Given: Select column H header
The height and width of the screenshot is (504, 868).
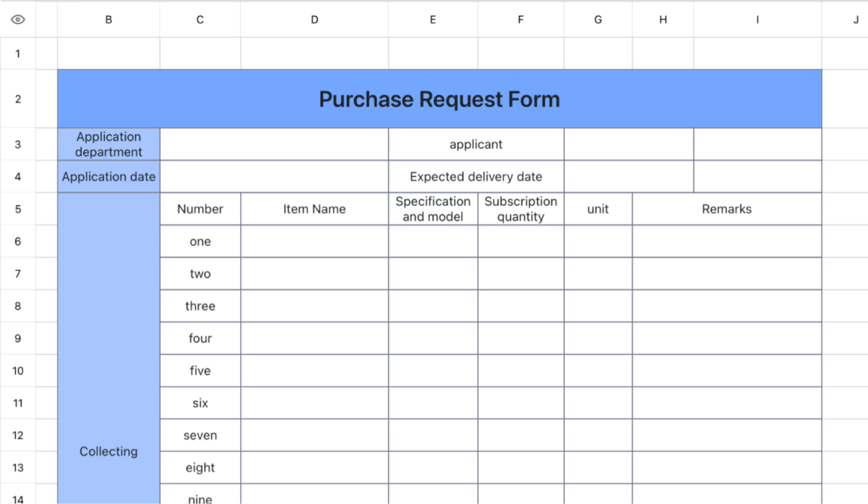Looking at the screenshot, I should [x=663, y=20].
